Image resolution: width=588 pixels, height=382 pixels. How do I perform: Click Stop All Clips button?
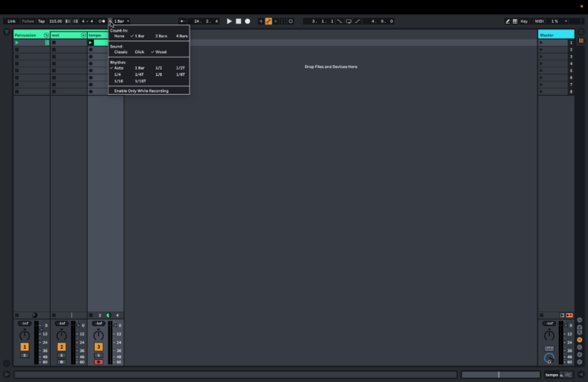541,316
